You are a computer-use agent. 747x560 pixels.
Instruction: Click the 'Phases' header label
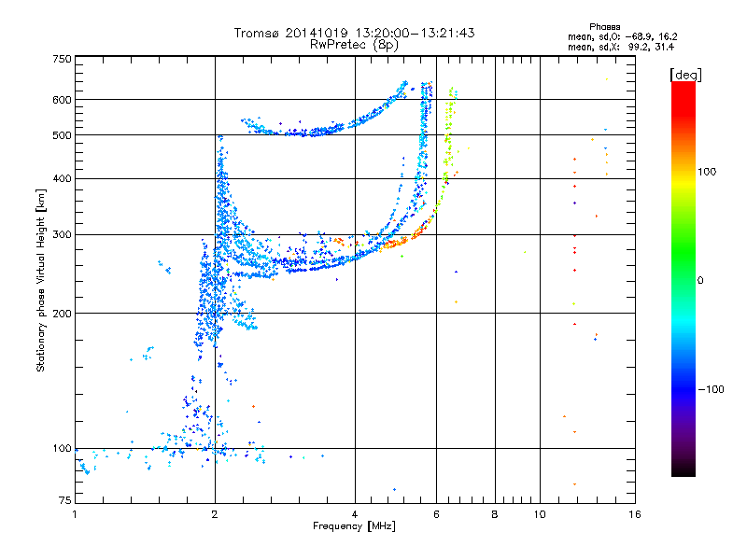(604, 27)
